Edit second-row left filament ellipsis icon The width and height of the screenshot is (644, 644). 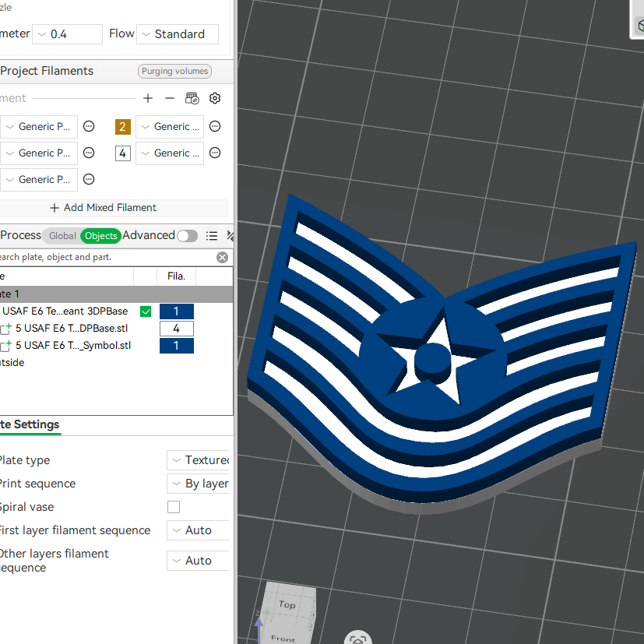pos(89,153)
